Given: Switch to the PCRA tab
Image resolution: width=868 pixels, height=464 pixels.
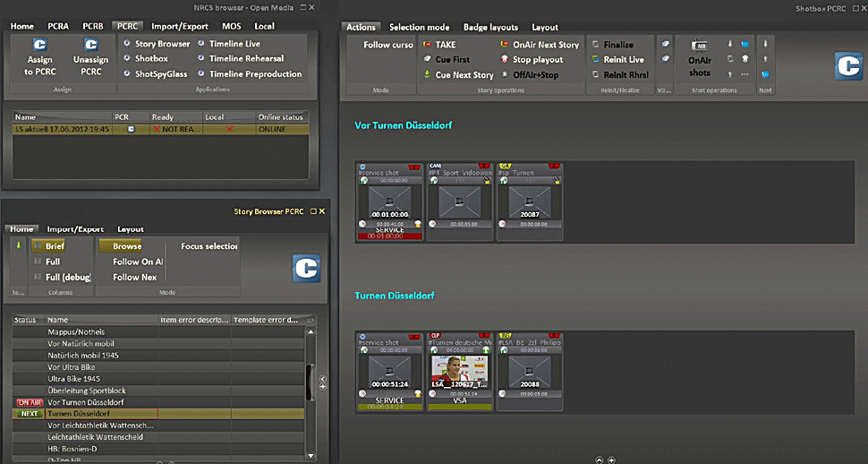Looking at the screenshot, I should (x=59, y=26).
